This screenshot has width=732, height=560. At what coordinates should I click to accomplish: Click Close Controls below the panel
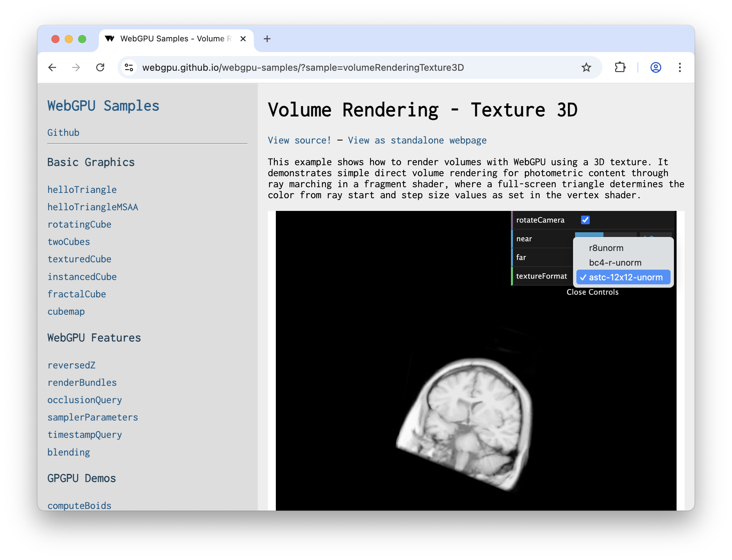593,292
